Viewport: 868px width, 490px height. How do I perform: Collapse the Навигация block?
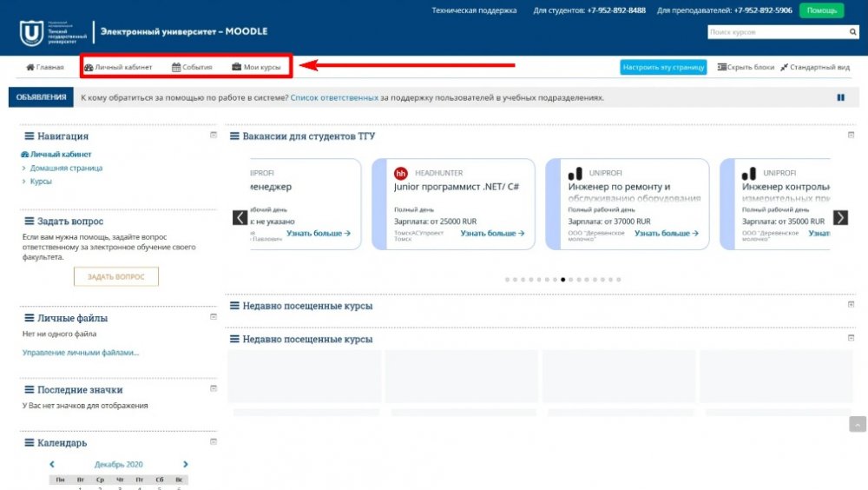[214, 135]
